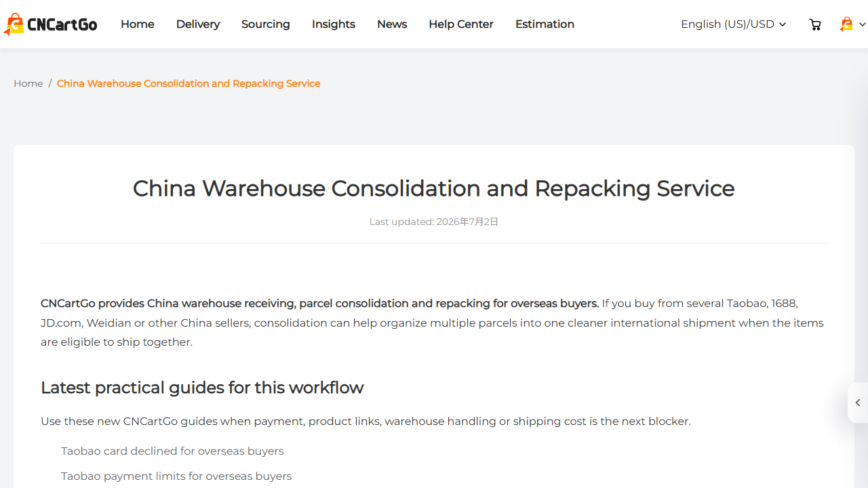Expand the chevron beside the account avatar

[x=862, y=24]
